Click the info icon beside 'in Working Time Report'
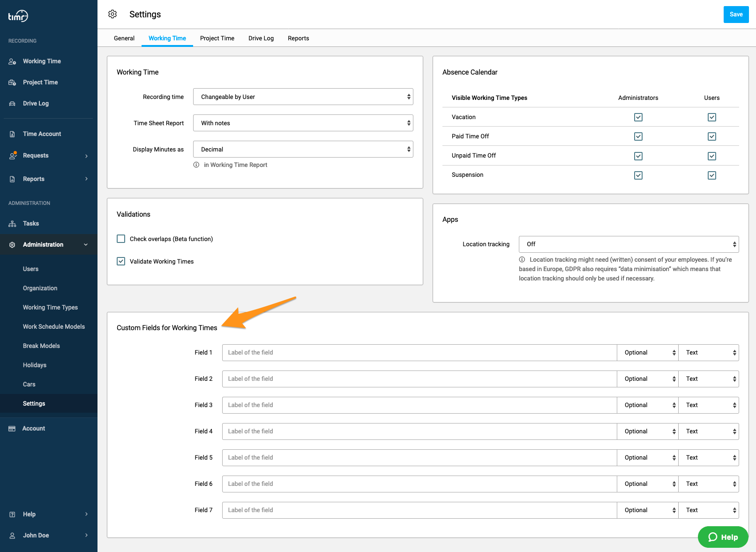 tap(196, 165)
